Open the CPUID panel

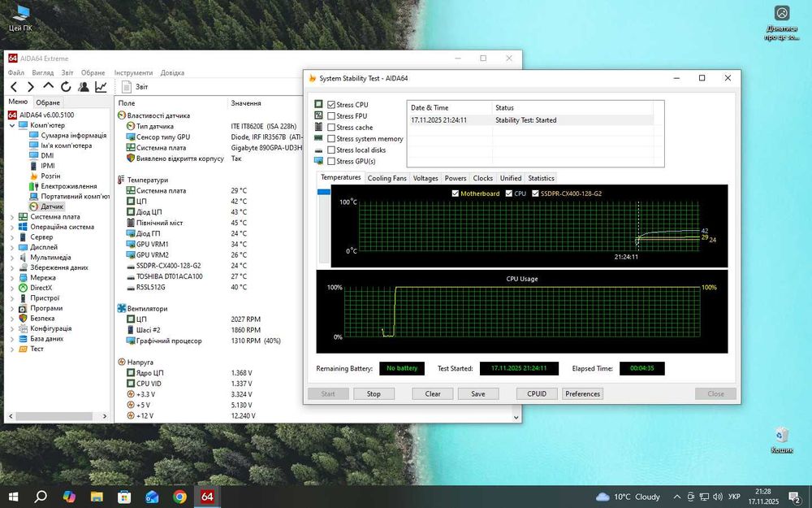point(537,394)
